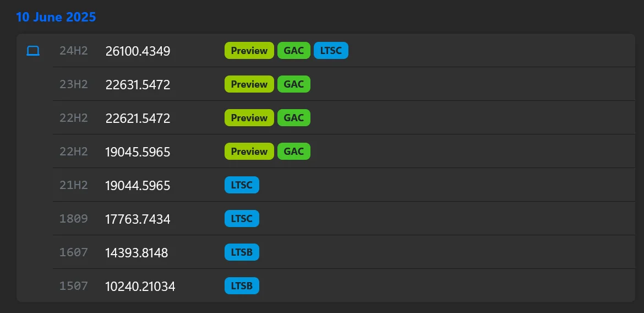Select the LTSB badge on 1507 row

click(242, 286)
